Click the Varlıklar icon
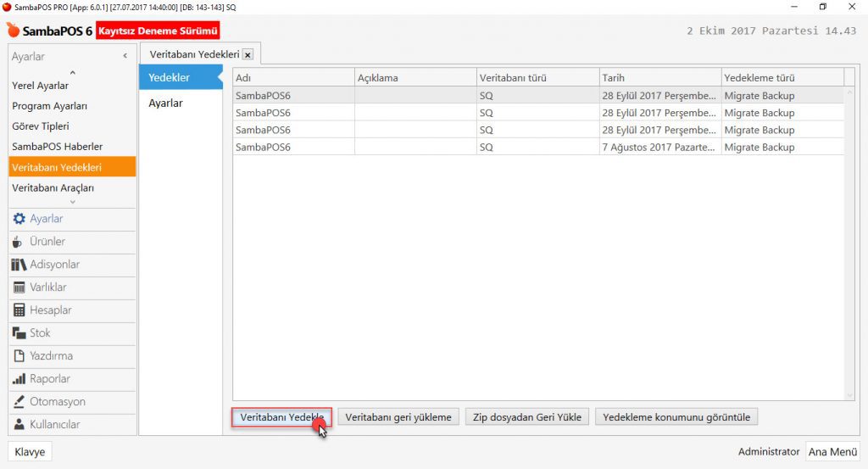 point(19,288)
